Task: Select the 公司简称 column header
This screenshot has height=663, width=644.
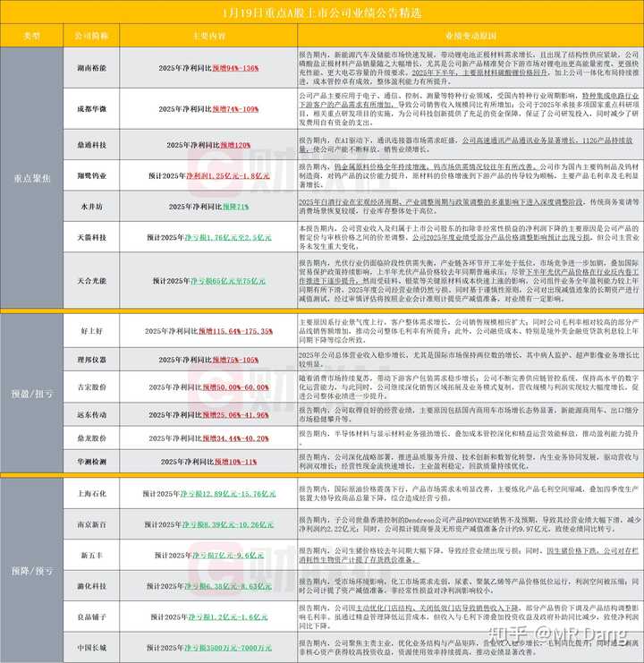Action: coord(95,37)
